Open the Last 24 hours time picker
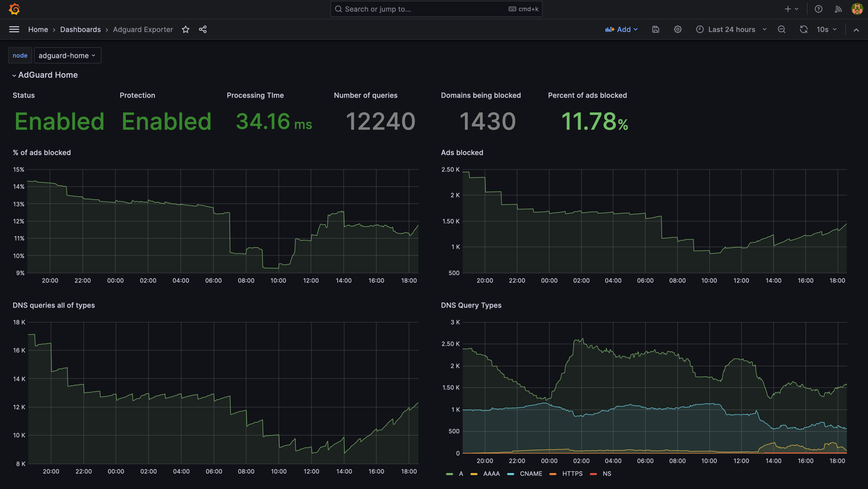 (731, 30)
